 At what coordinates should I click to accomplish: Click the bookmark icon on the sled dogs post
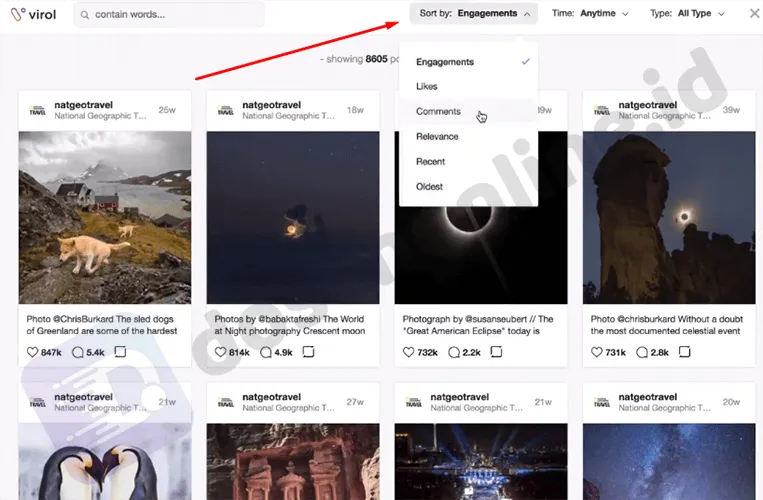120,352
